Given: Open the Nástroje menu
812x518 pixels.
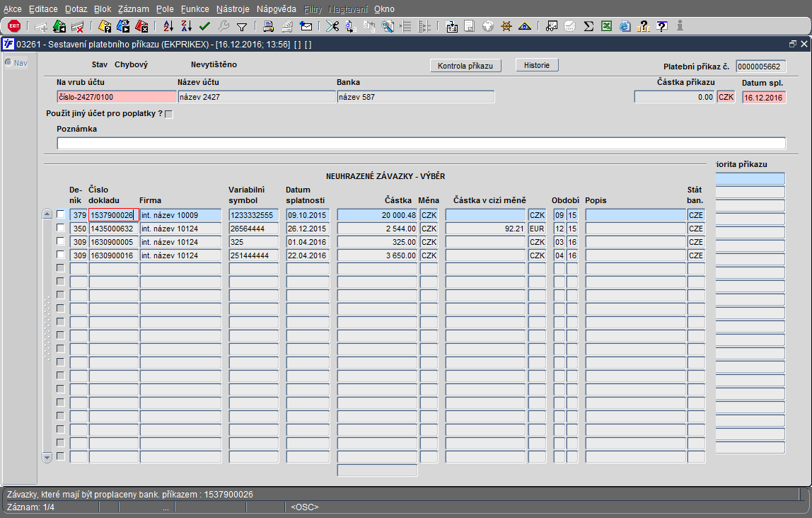Looking at the screenshot, I should coord(233,9).
